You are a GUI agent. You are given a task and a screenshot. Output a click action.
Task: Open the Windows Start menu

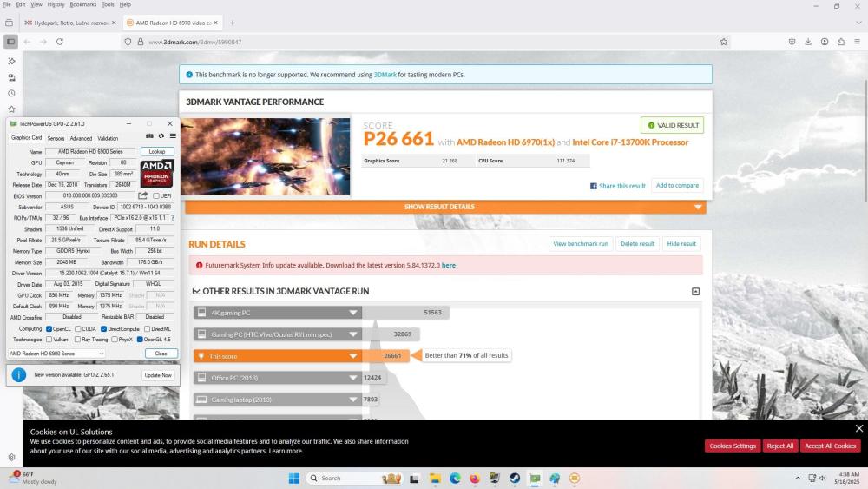pos(294,479)
